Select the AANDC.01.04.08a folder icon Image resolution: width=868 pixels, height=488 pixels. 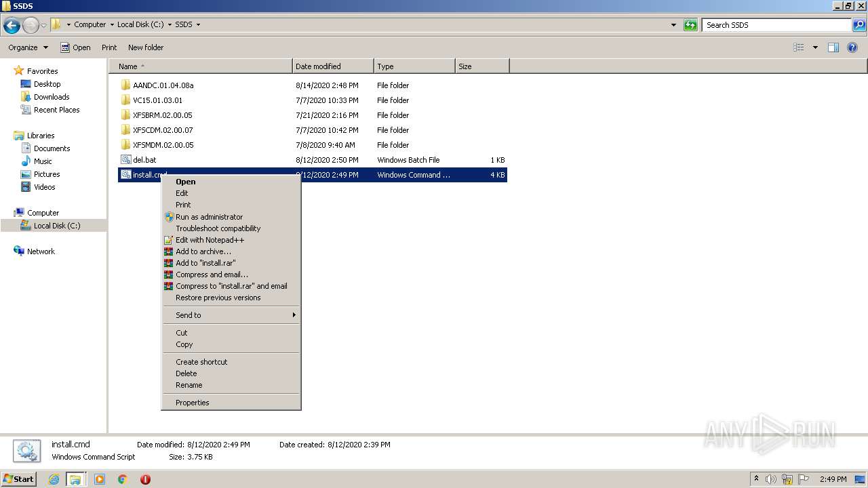pos(125,85)
